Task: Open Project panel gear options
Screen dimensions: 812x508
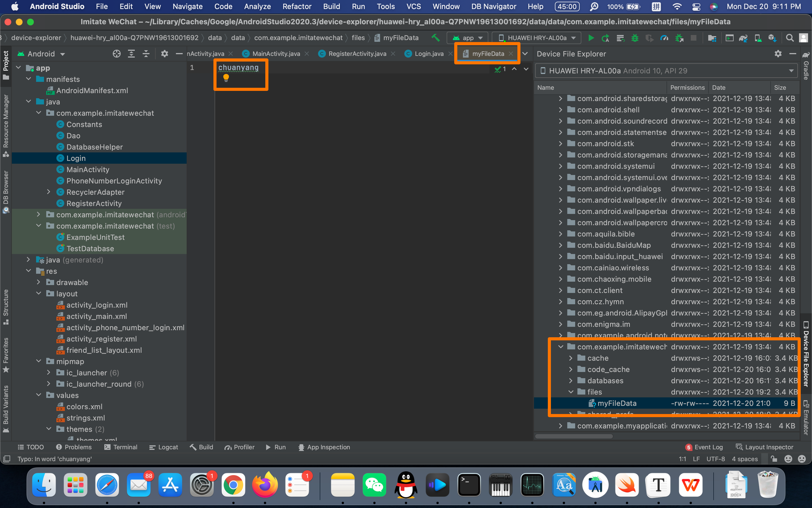Action: click(x=164, y=54)
